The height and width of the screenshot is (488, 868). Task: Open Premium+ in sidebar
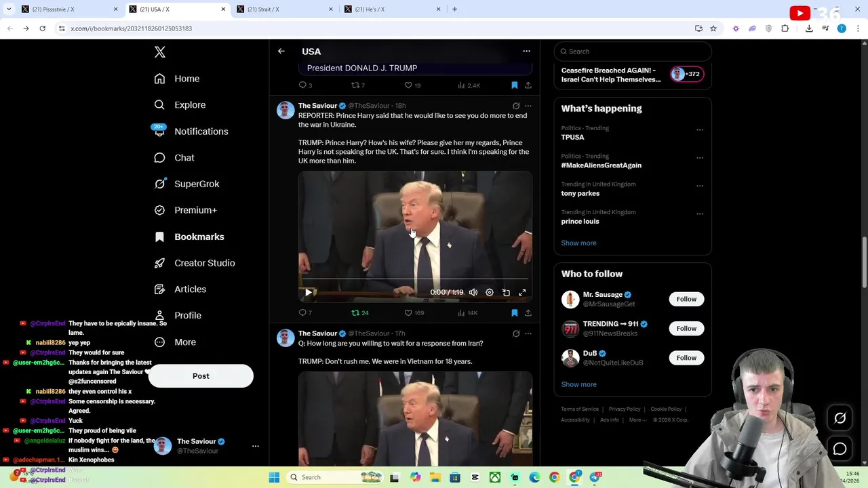coord(185,210)
